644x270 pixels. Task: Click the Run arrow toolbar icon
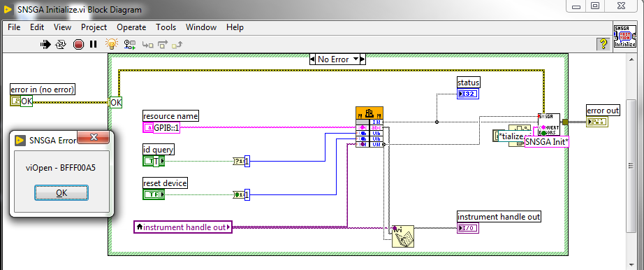click(45, 44)
